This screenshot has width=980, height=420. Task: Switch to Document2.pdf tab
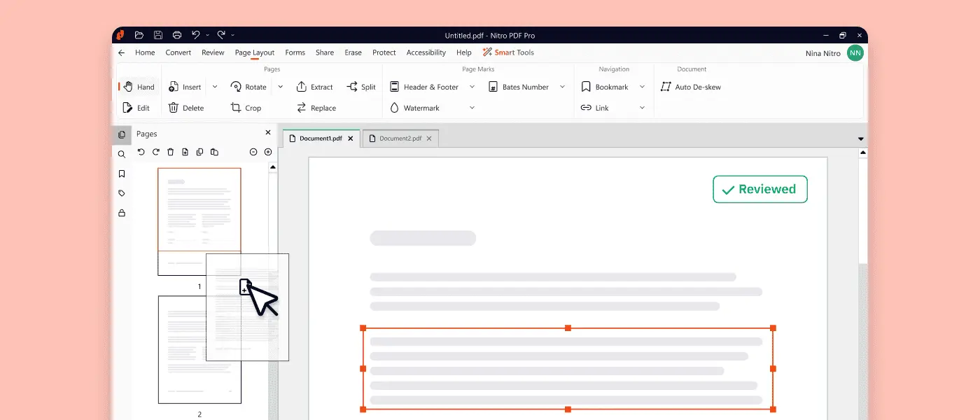click(x=400, y=139)
